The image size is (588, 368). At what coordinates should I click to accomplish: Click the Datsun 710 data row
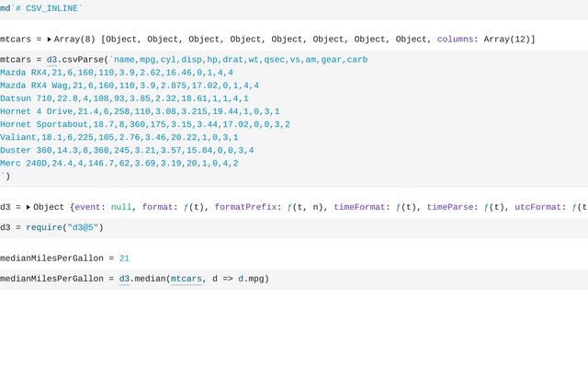124,98
